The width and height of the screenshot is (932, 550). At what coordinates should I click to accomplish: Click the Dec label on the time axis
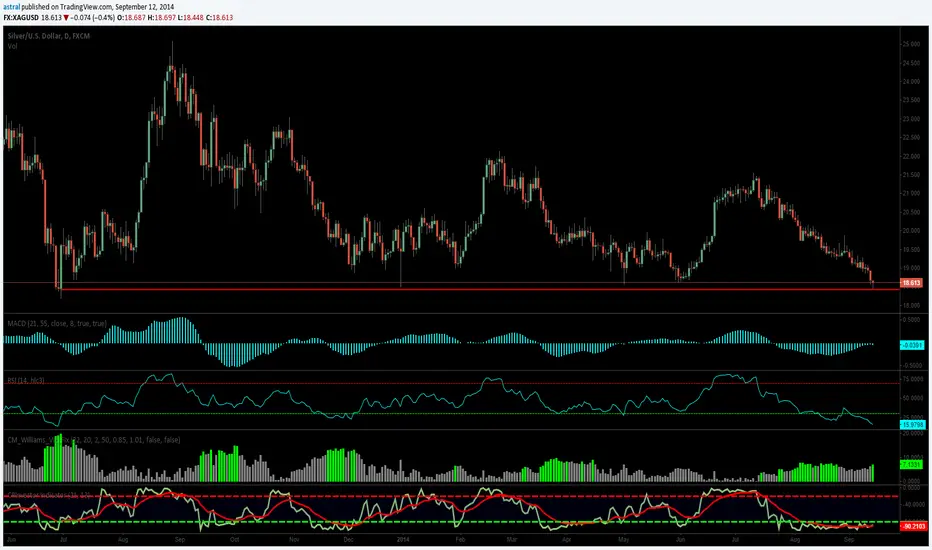pyautogui.click(x=348, y=540)
